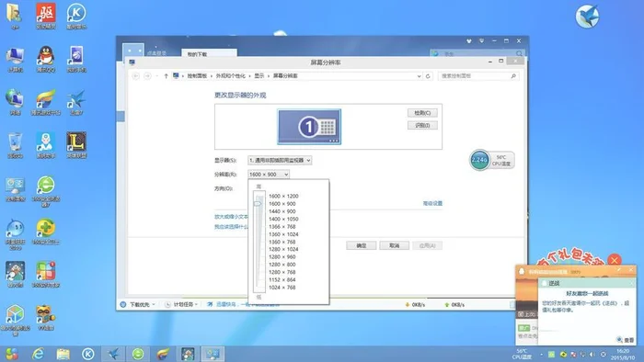
Task: Select the monitor 1 preview thumbnail
Action: click(x=309, y=127)
